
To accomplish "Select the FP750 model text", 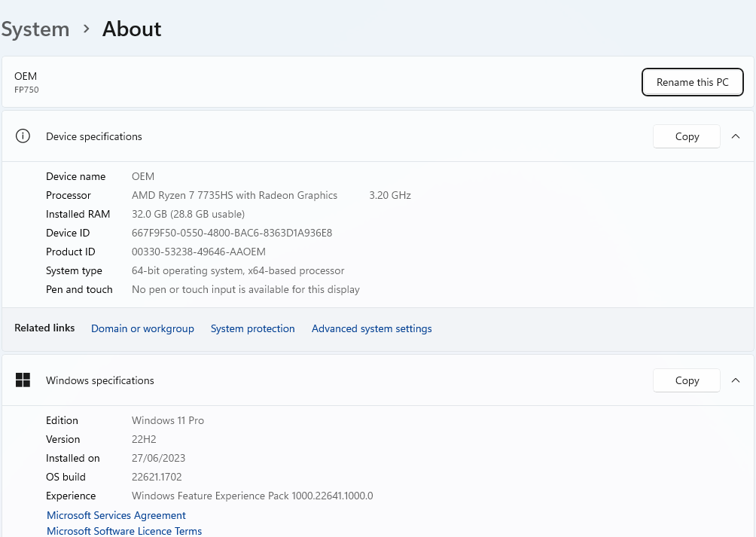I will point(26,90).
